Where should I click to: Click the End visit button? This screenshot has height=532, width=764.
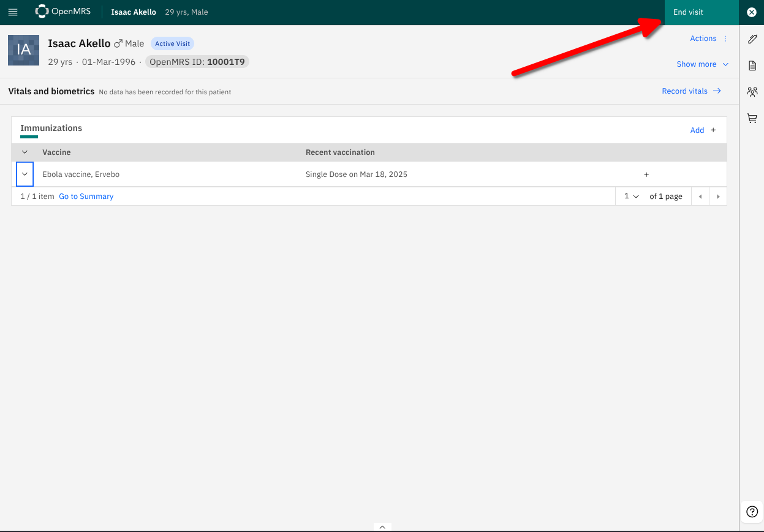[689, 12]
